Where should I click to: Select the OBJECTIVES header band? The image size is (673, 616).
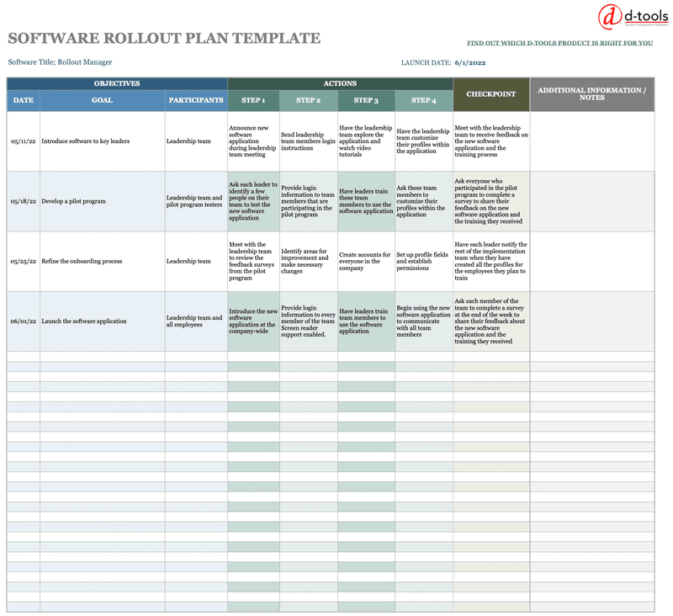(115, 82)
